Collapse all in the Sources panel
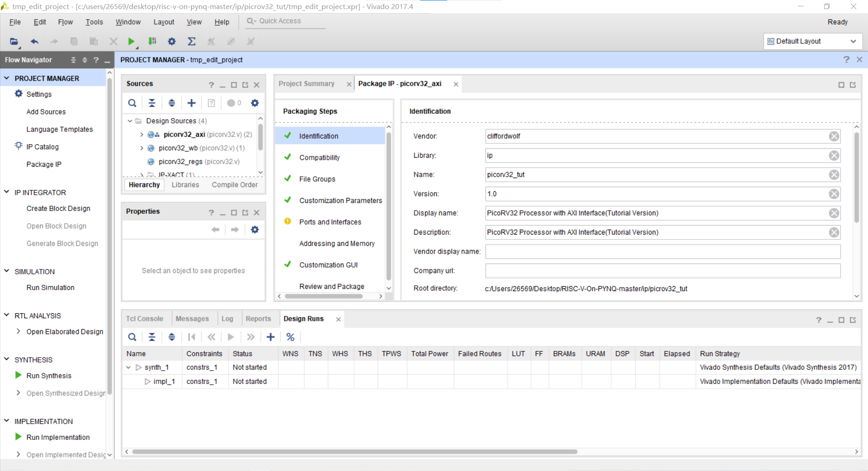The width and height of the screenshot is (868, 471). (x=152, y=103)
